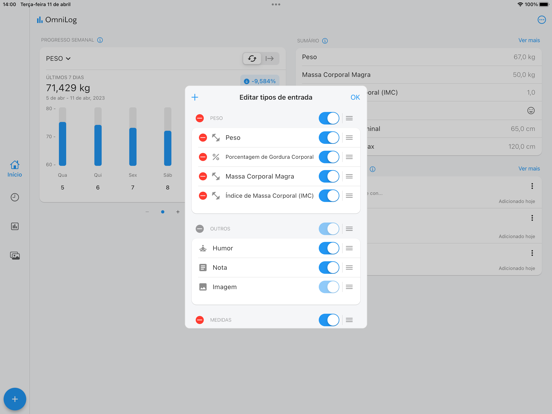Open three-dot menu of second recent entry
The image size is (552, 414).
tap(532, 218)
